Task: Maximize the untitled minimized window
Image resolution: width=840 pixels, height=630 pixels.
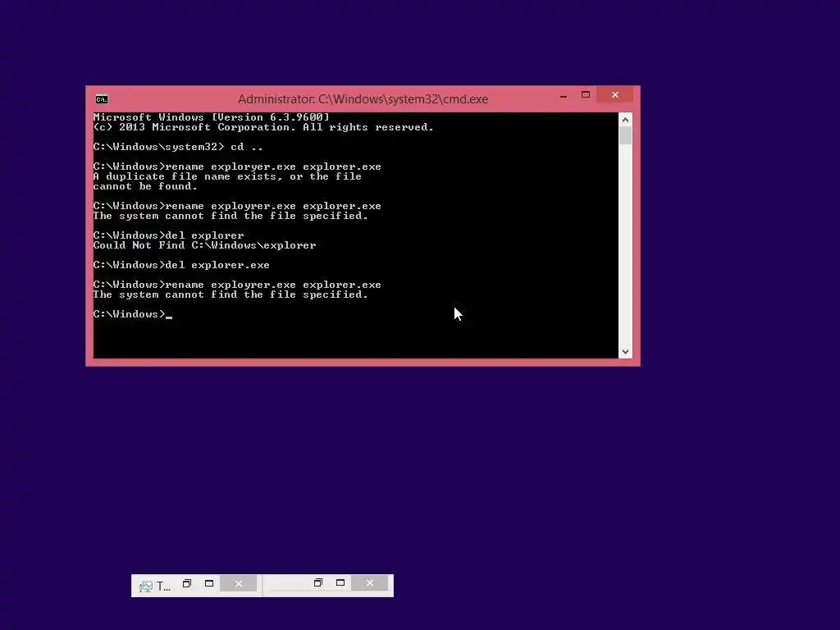Action: pos(340,583)
